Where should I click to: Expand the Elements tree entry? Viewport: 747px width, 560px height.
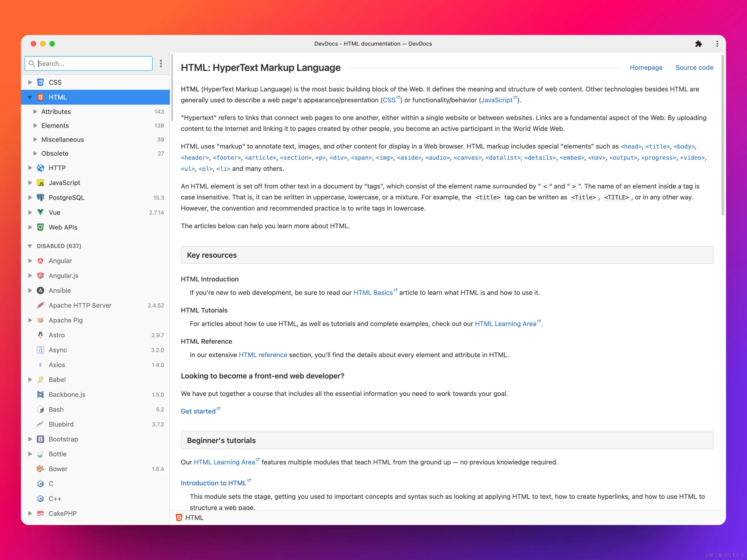click(x=35, y=125)
